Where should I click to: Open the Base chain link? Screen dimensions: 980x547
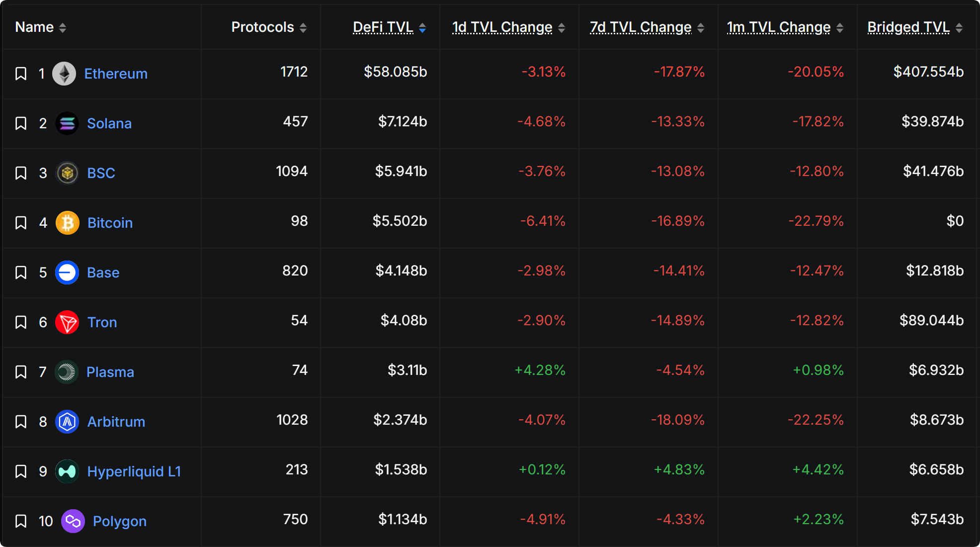103,273
